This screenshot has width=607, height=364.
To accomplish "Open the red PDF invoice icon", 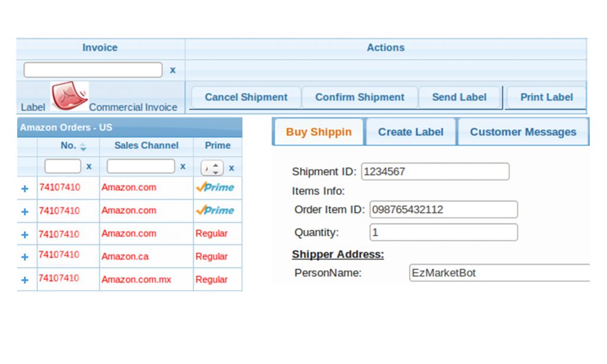I will pos(70,96).
